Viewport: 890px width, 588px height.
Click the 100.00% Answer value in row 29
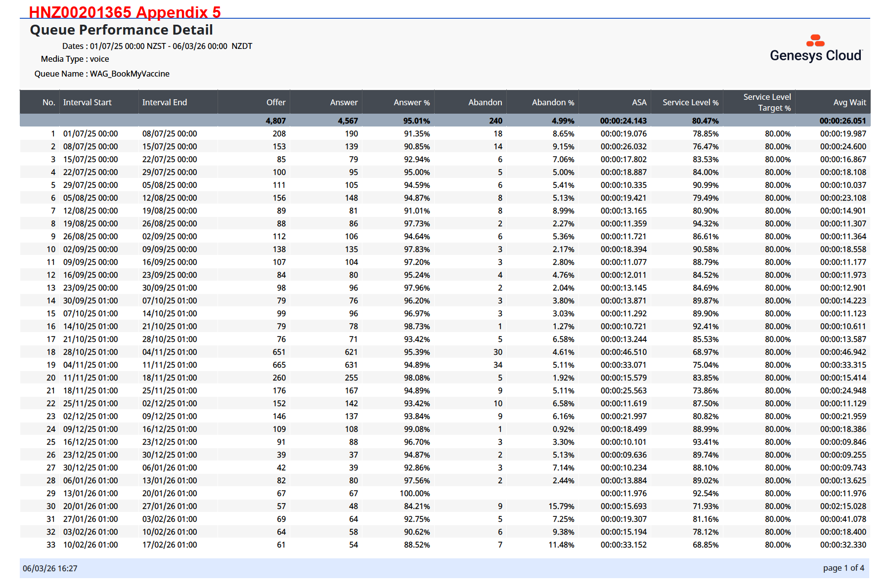pyautogui.click(x=414, y=494)
